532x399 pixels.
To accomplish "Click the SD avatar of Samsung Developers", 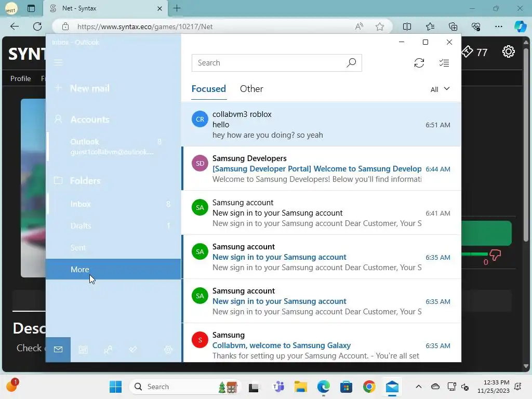I will tap(200, 163).
